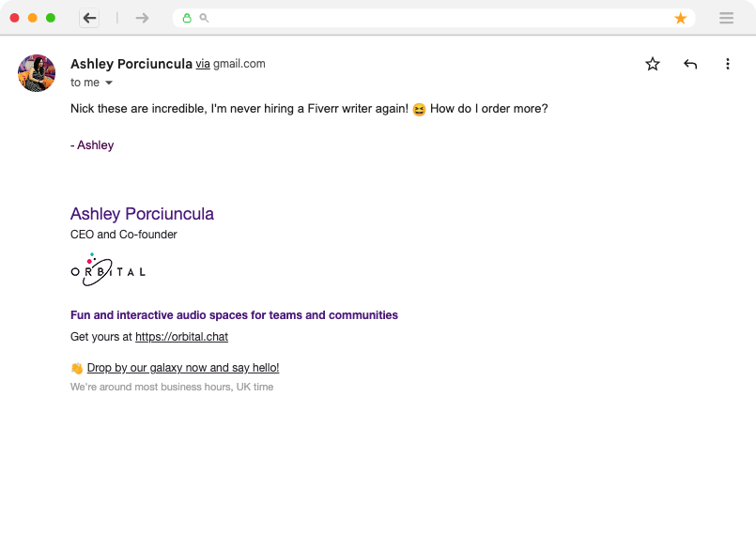Open the https://orbital.chat link
The height and width of the screenshot is (533, 756).
coord(182,336)
